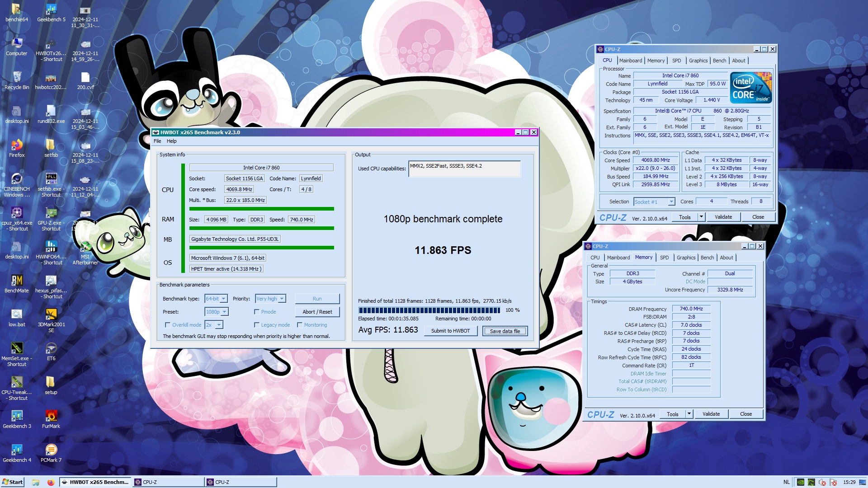The height and width of the screenshot is (488, 868).
Task: Open CPU-Z Socket #1 selection dropdown
Action: [654, 202]
